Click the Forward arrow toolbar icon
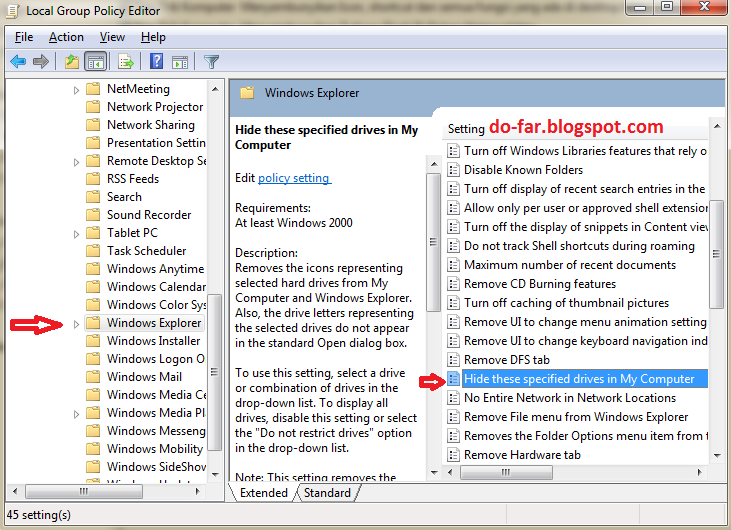The width and height of the screenshot is (731, 530). click(41, 61)
